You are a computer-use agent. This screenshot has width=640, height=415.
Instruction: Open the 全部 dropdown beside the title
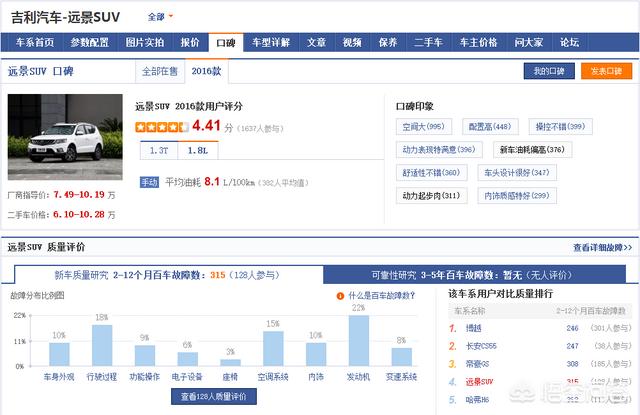click(x=160, y=17)
